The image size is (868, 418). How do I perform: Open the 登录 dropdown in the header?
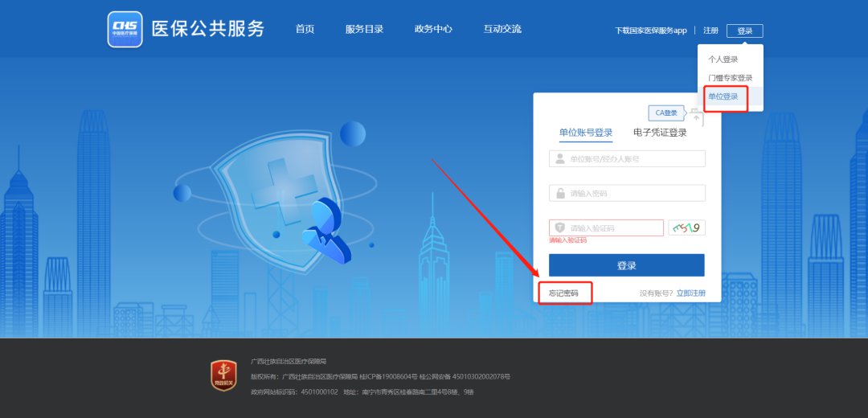pos(744,31)
